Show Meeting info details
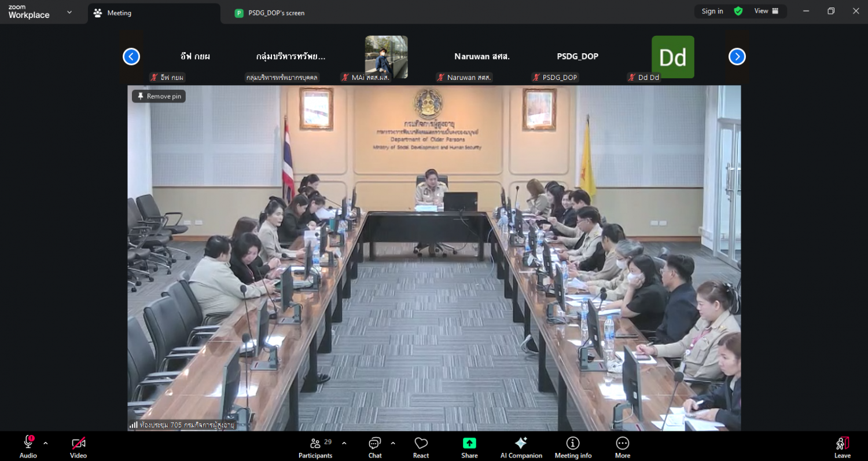The width and height of the screenshot is (868, 461). 573,446
